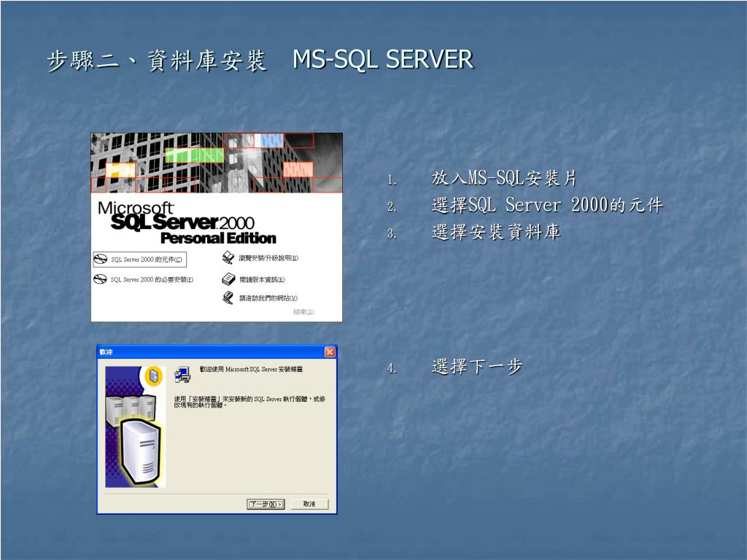Click 結束(X) to exit the installer menu

tap(303, 312)
